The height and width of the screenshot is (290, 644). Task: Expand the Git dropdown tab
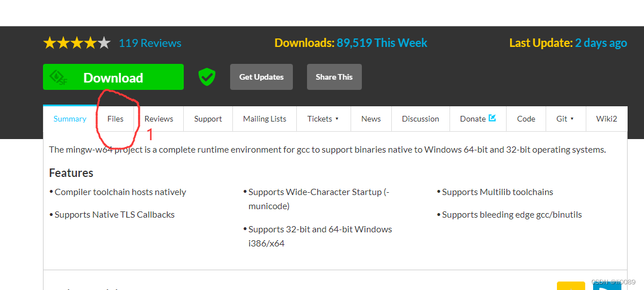click(565, 119)
